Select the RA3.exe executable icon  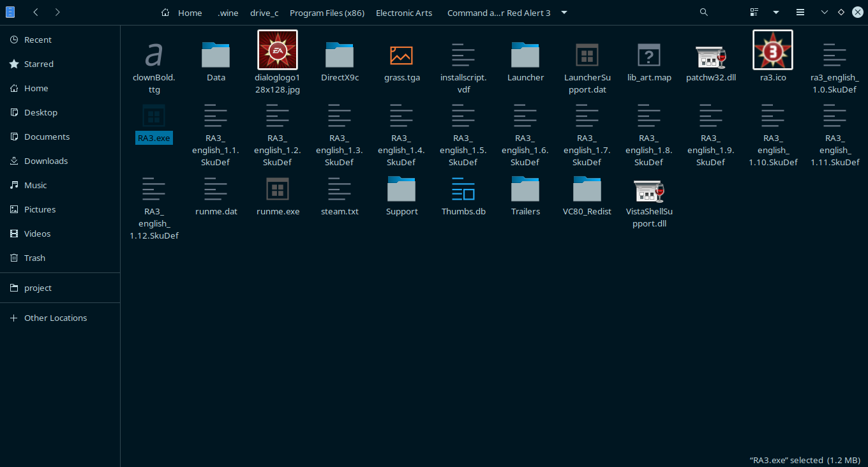click(154, 116)
